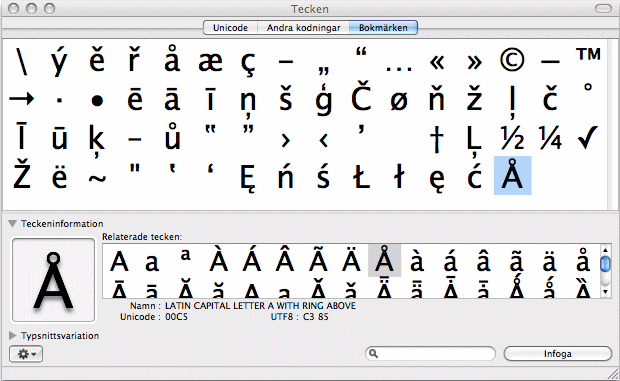This screenshot has width=620, height=381.
Task: Select the ů ring character
Action: pos(172,137)
